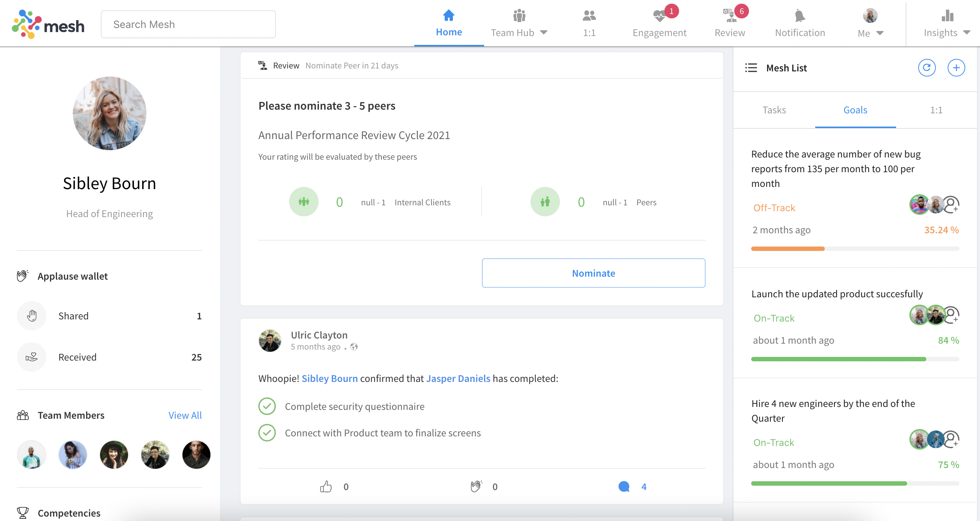Image resolution: width=980 pixels, height=521 pixels.
Task: Expand the Team Hub dropdown
Action: tap(544, 33)
